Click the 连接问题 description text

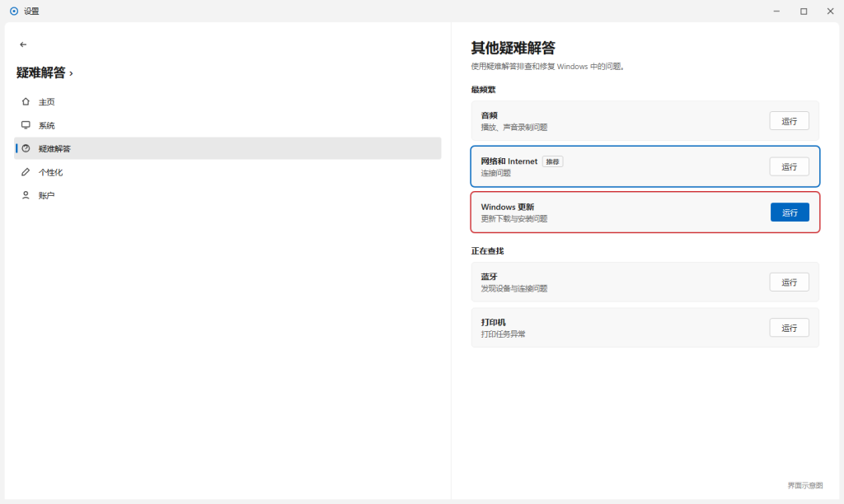pos(495,173)
